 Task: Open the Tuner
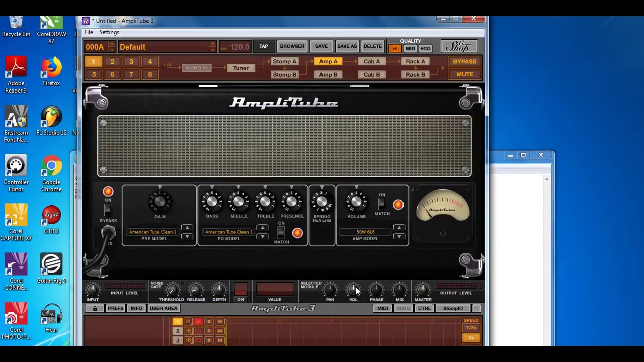[x=240, y=68]
